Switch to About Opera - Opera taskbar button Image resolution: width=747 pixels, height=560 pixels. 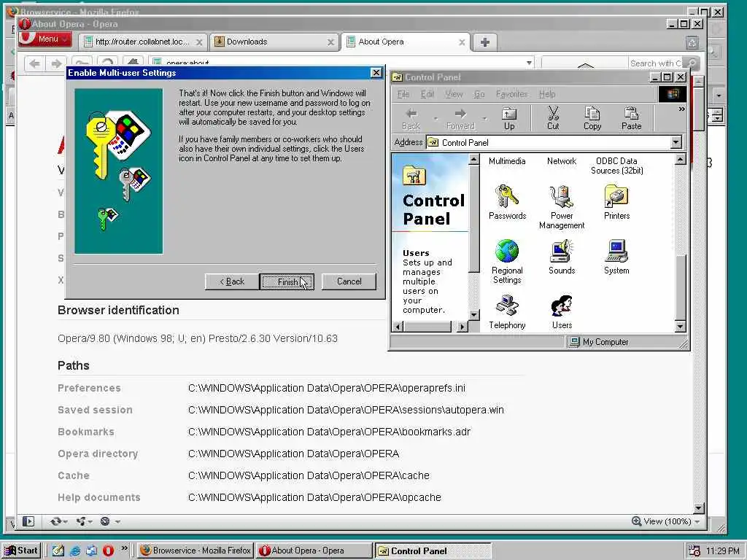314,551
